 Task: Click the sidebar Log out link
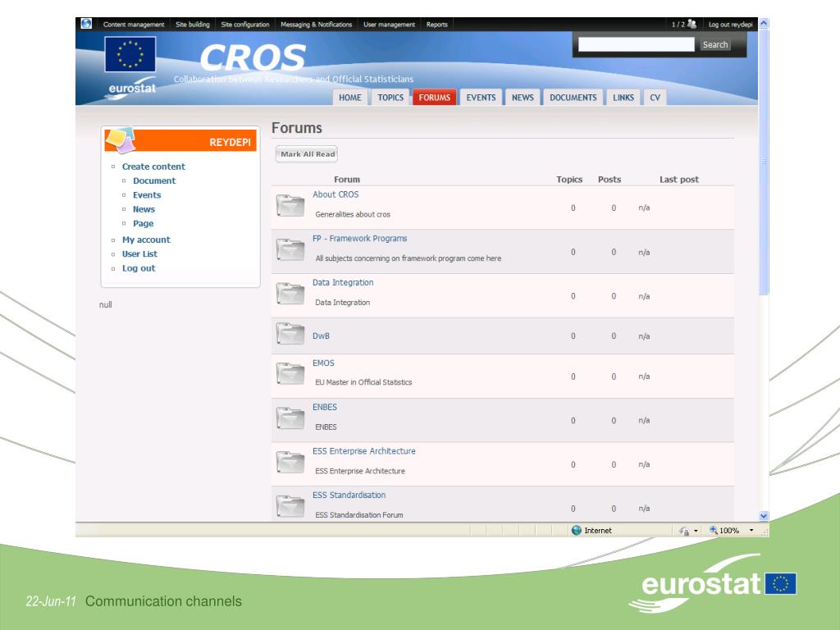pos(138,268)
